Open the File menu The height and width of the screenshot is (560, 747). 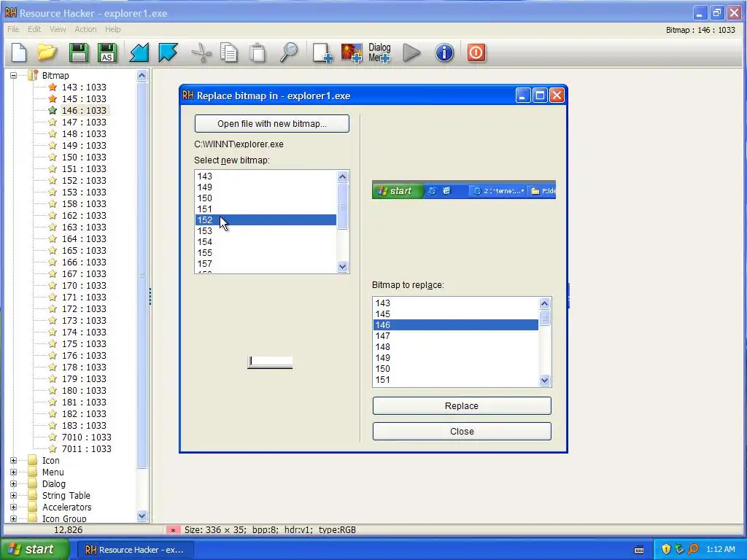(13, 29)
